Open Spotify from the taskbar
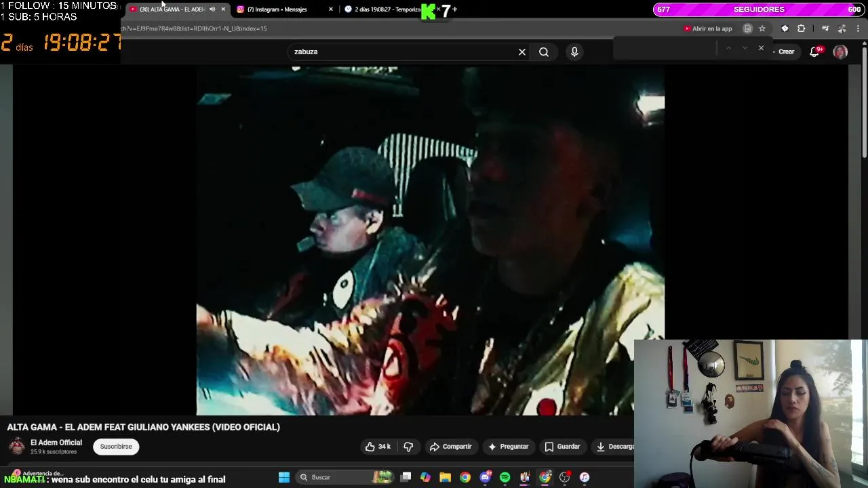Viewport: 868px width, 488px height. tap(505, 477)
